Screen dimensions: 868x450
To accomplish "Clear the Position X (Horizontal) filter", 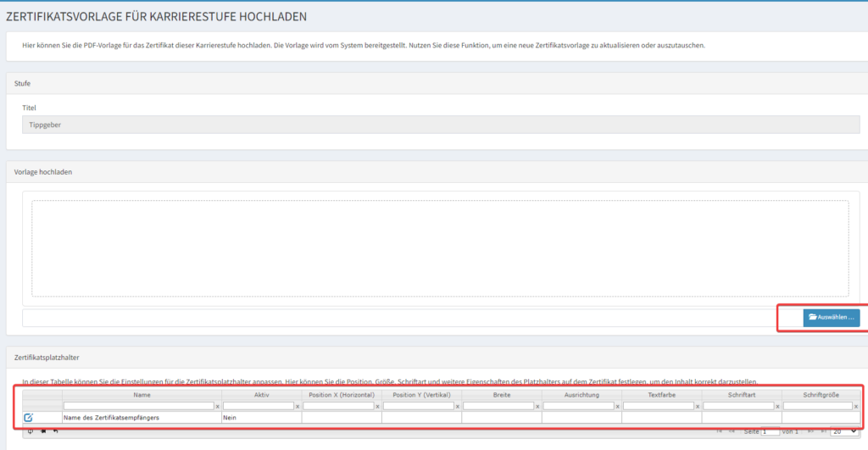I will [377, 407].
